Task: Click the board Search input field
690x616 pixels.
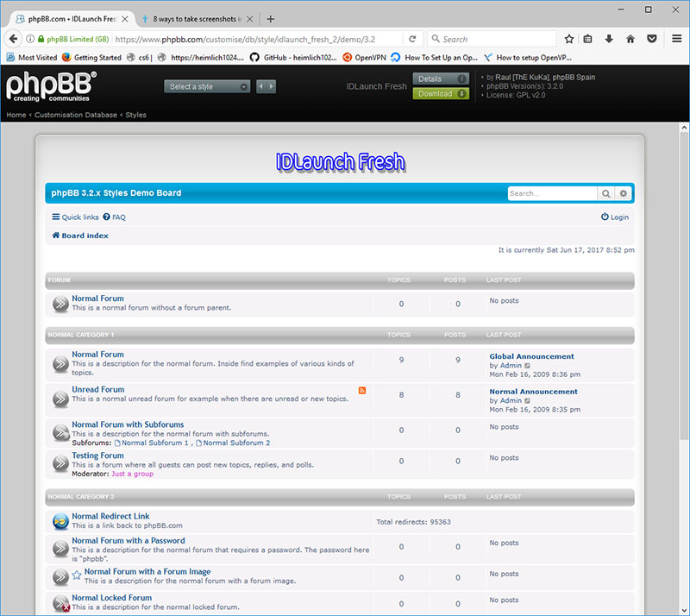Action: (x=552, y=193)
